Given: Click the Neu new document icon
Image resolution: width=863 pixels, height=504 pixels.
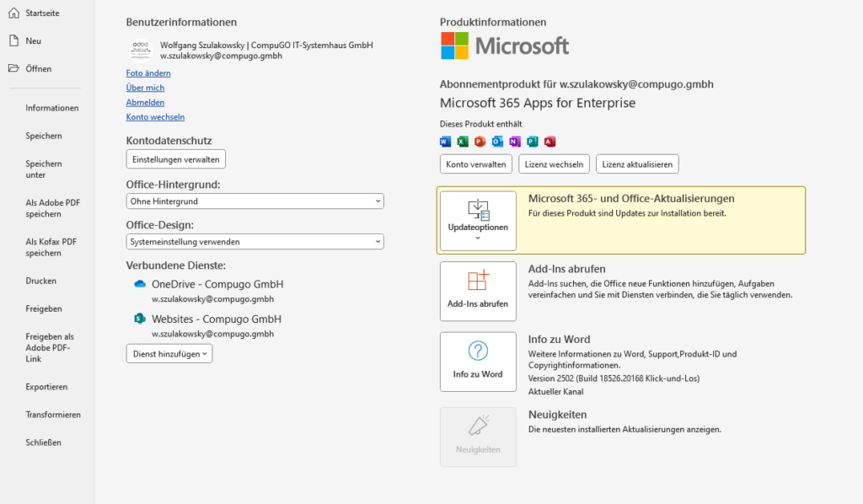Looking at the screenshot, I should pyautogui.click(x=13, y=40).
